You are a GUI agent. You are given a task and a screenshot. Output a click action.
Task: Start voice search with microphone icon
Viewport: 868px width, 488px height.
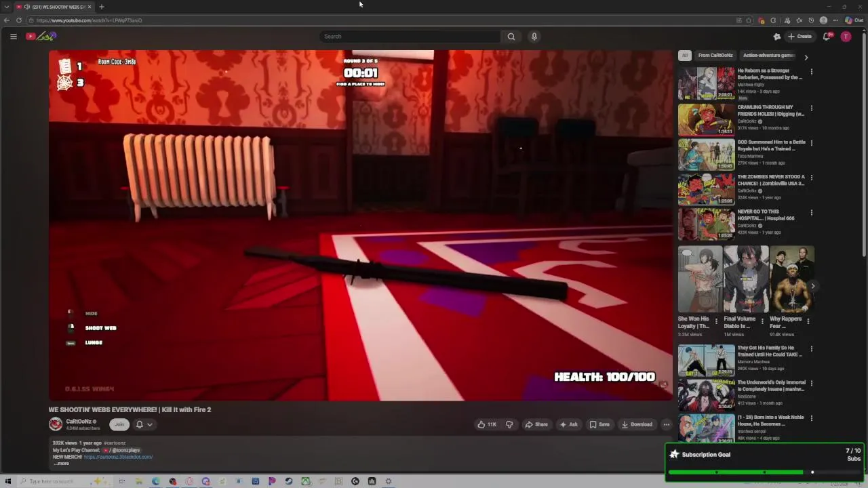coord(534,37)
